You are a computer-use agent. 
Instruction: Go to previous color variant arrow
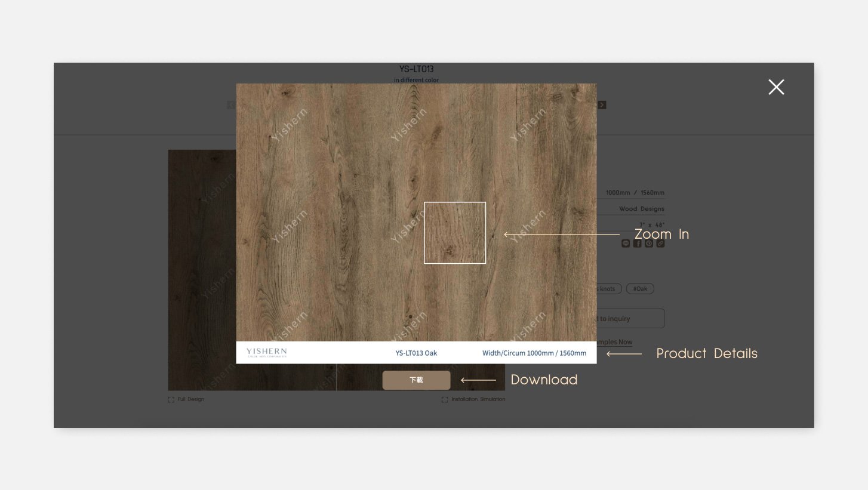(x=230, y=105)
